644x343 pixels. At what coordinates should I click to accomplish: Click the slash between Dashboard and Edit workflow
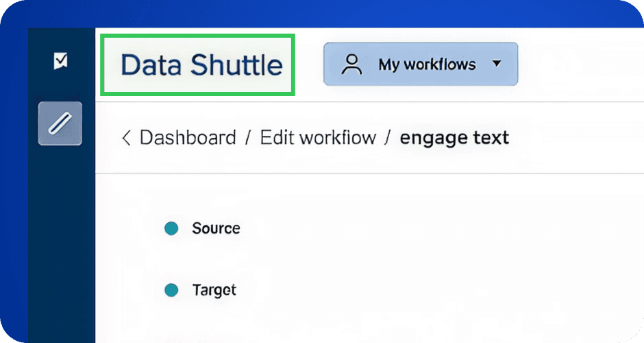[x=248, y=138]
